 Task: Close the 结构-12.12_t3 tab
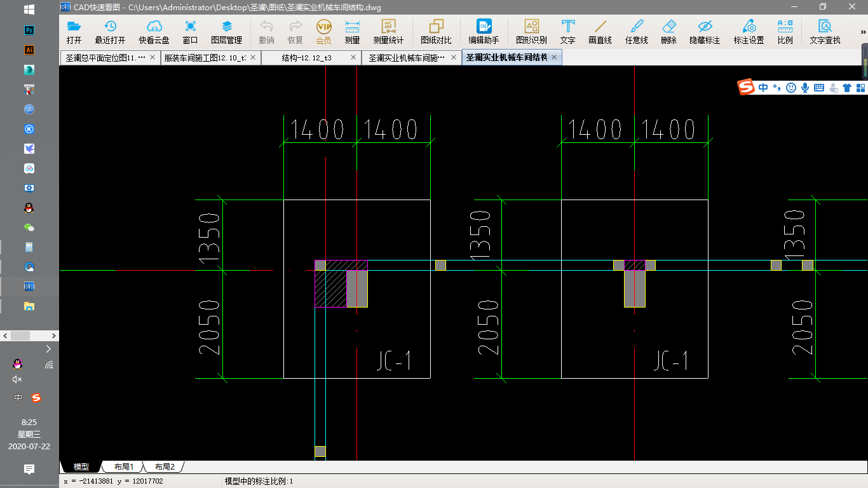[x=353, y=57]
